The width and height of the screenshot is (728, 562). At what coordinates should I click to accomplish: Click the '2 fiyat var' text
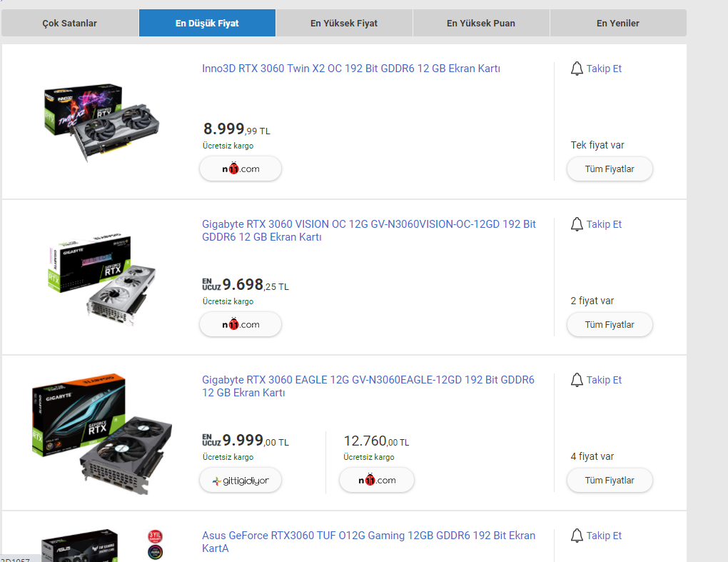(592, 301)
